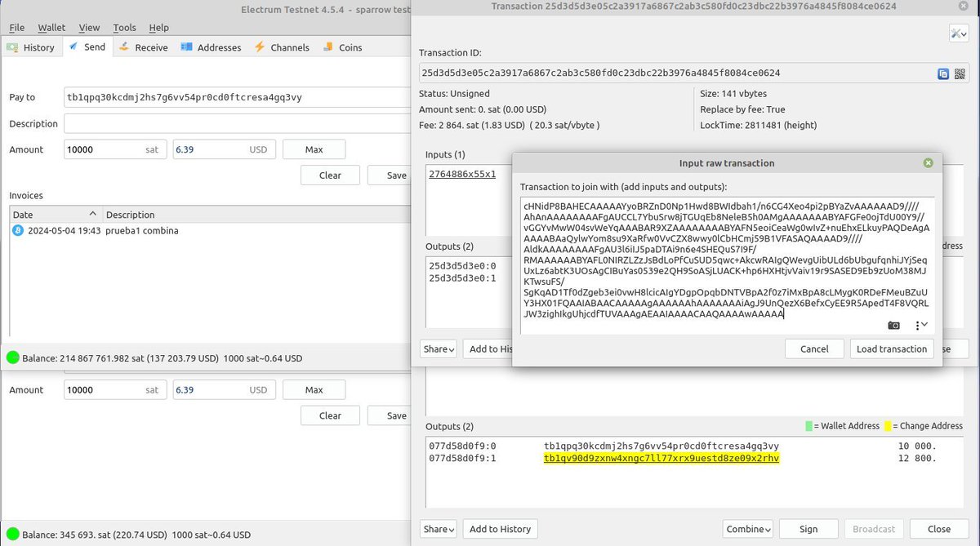
Task: Click the green Wallet Address legend swatch
Action: pyautogui.click(x=808, y=426)
